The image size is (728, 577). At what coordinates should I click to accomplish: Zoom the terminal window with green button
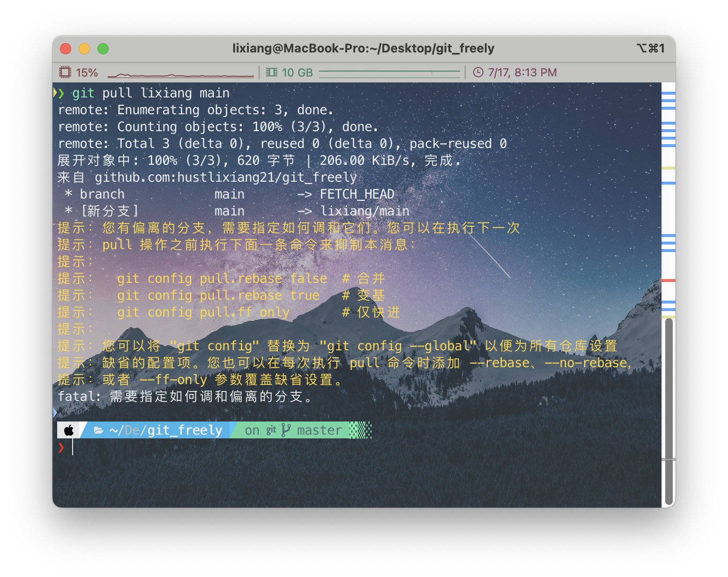click(x=103, y=48)
